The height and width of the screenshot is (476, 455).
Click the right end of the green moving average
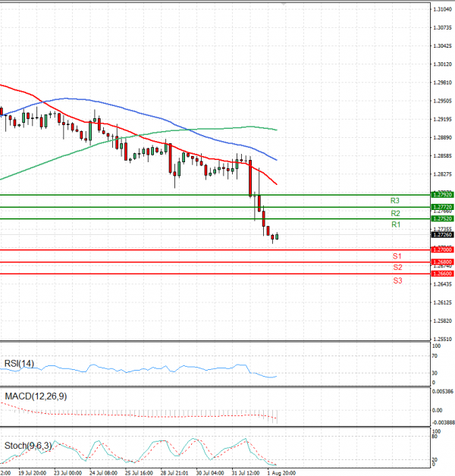coord(276,130)
